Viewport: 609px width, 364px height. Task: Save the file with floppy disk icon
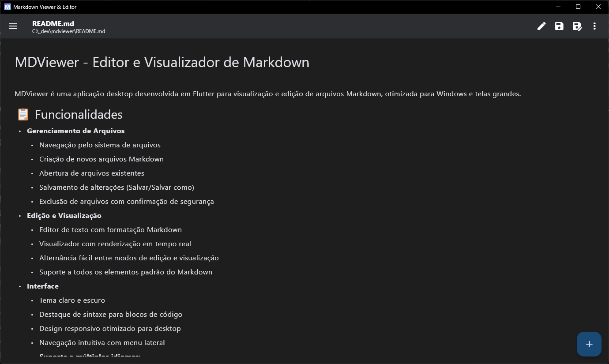pos(559,26)
